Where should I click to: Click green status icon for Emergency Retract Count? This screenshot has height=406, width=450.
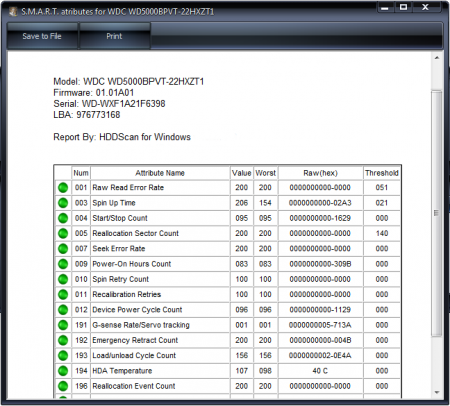(63, 340)
